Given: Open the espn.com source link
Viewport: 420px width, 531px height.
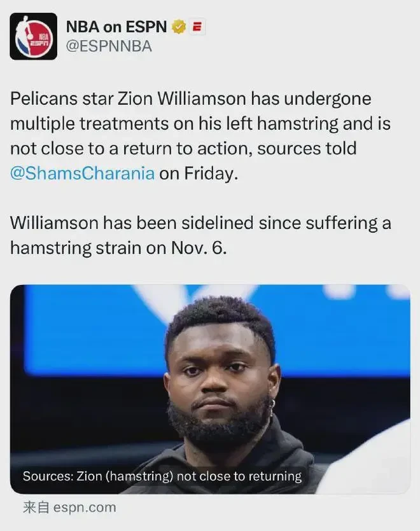Looking at the screenshot, I should click(85, 507).
